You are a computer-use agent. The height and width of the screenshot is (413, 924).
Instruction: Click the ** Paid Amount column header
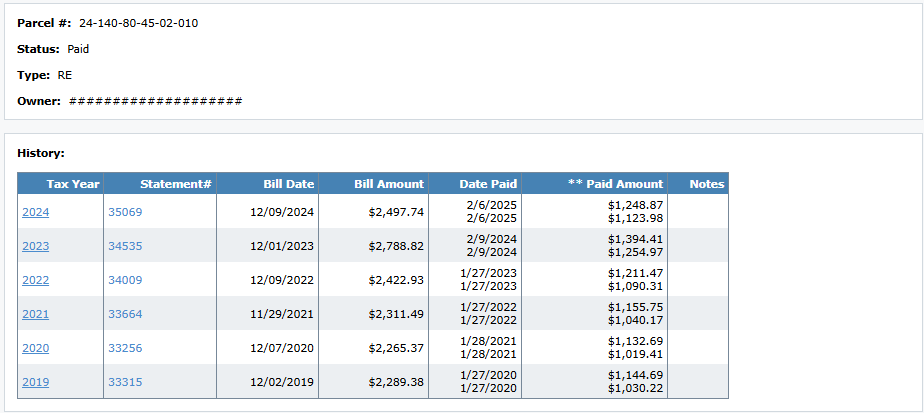615,184
